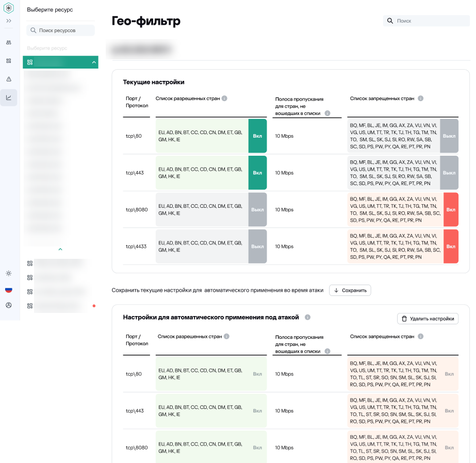Toggle allowed list 'Вкл' for tcp\80 in current settings

coord(257,136)
